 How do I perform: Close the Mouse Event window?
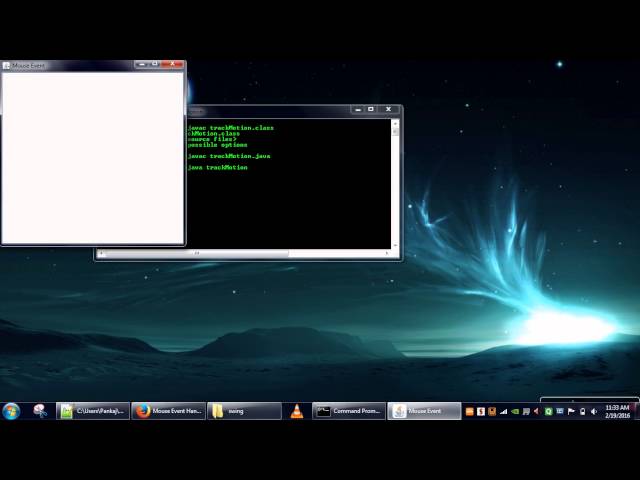(172, 64)
